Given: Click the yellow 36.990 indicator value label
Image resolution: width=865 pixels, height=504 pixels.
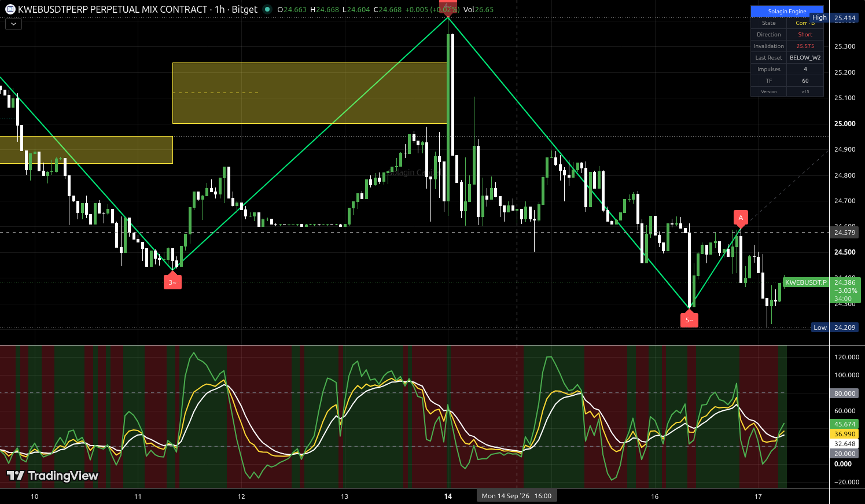Looking at the screenshot, I should [x=845, y=434].
